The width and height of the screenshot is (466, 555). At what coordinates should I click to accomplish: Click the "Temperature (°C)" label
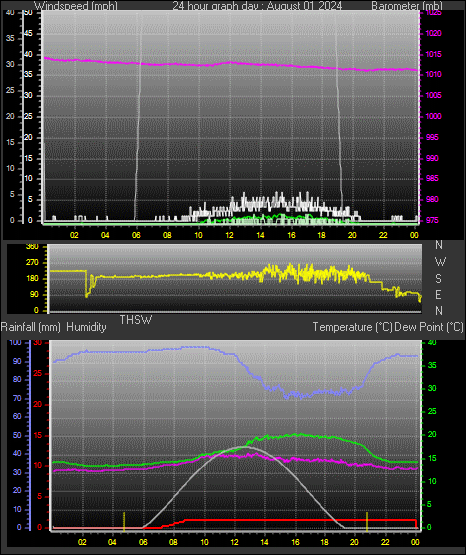352,327
